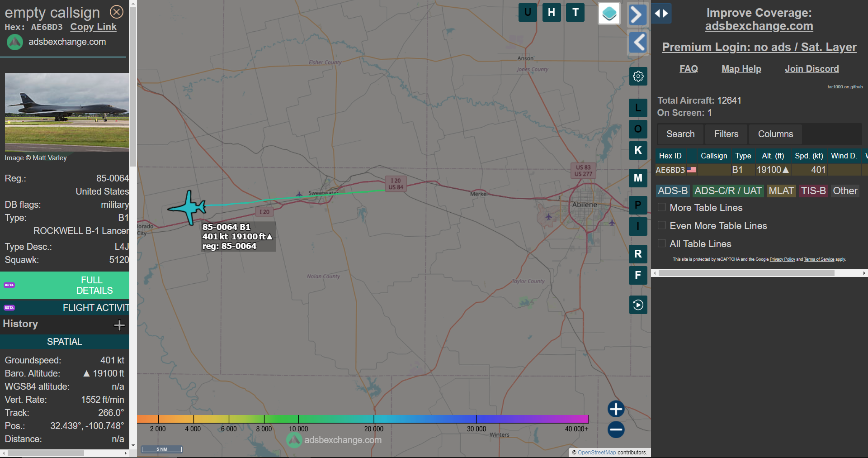
Task: Toggle the K map option
Action: (x=638, y=151)
